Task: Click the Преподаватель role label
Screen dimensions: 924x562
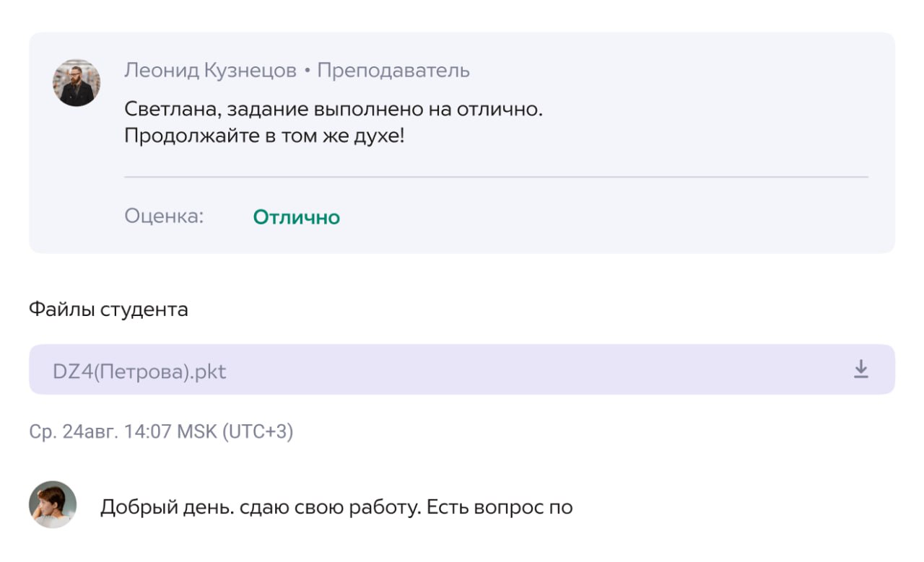Action: click(x=393, y=71)
